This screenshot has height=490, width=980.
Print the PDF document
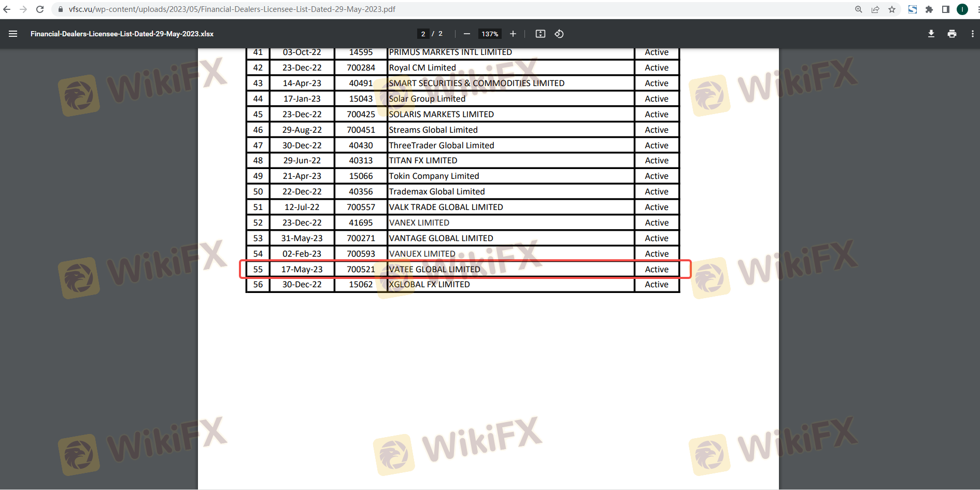(x=952, y=34)
